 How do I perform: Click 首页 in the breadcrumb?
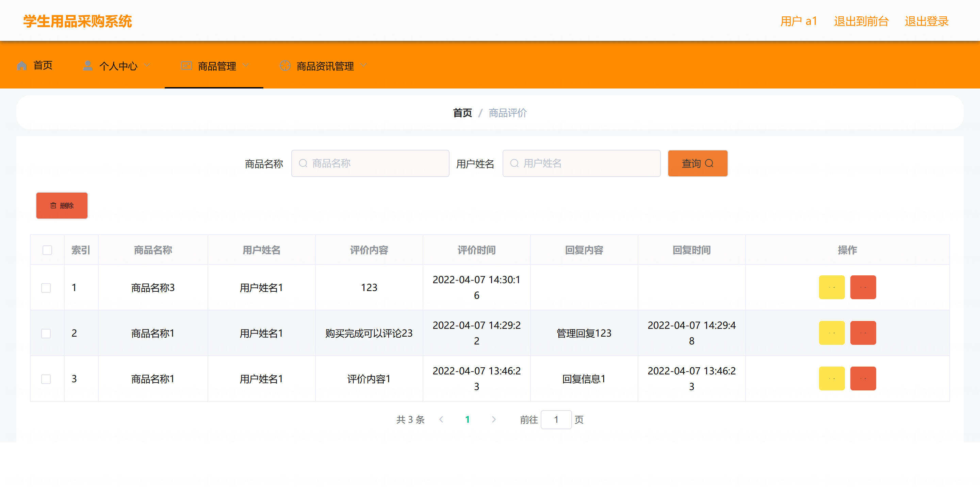point(462,113)
